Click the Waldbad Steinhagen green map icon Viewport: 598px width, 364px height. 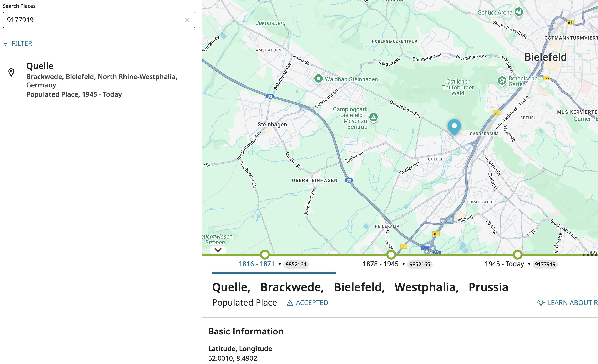[318, 79]
